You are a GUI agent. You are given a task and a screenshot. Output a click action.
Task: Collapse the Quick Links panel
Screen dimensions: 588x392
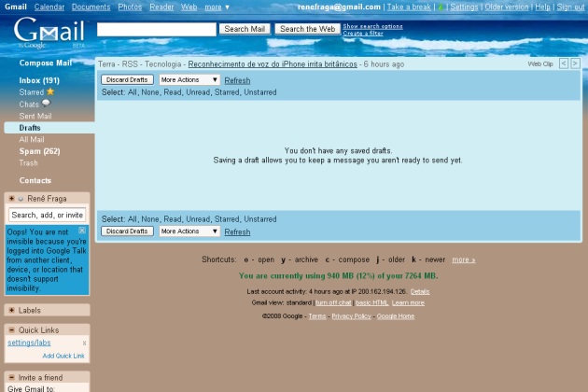pos(11,329)
